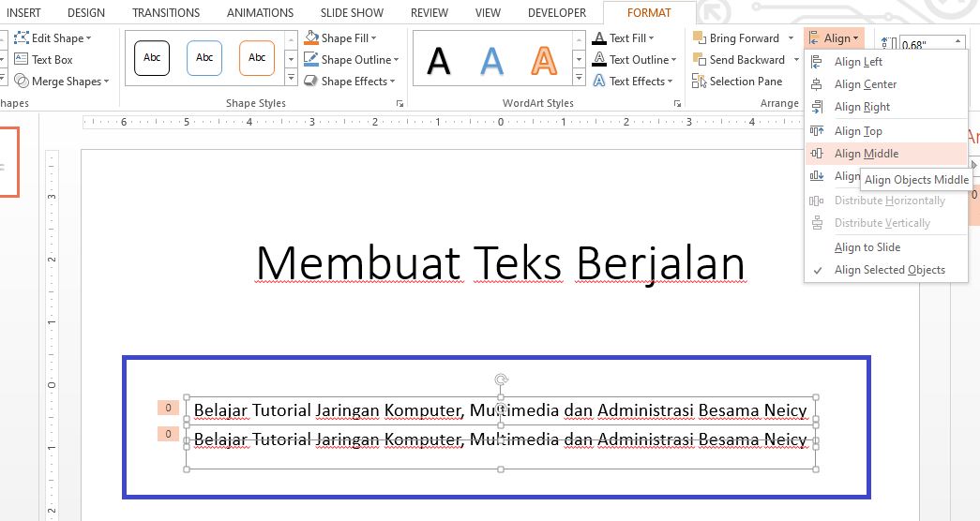Viewport: 980px width, 521px height.
Task: Choose Align Middle from the menu
Action: click(x=866, y=154)
